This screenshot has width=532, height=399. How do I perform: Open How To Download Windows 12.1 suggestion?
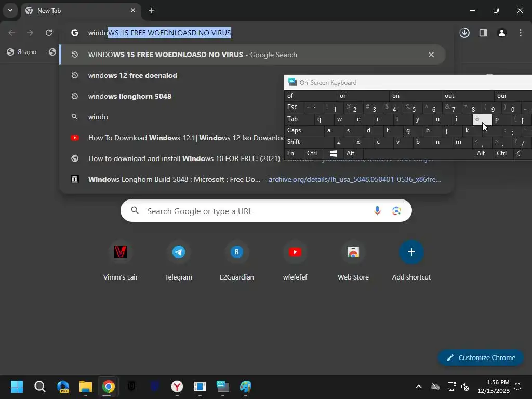coord(172,138)
